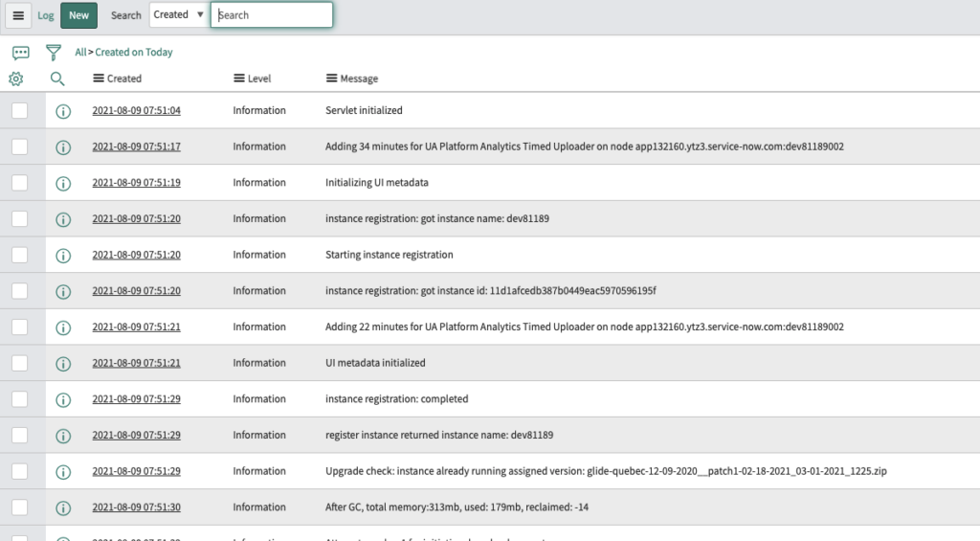This screenshot has height=541, width=980.
Task: Open record created 2021-08-09 07:51:04
Action: (x=136, y=111)
